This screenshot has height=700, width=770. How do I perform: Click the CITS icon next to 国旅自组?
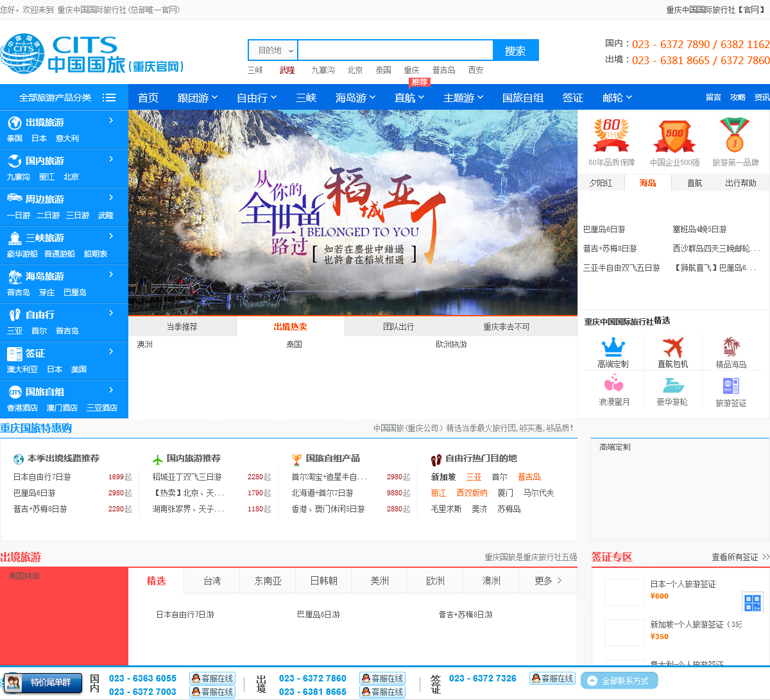(x=15, y=392)
